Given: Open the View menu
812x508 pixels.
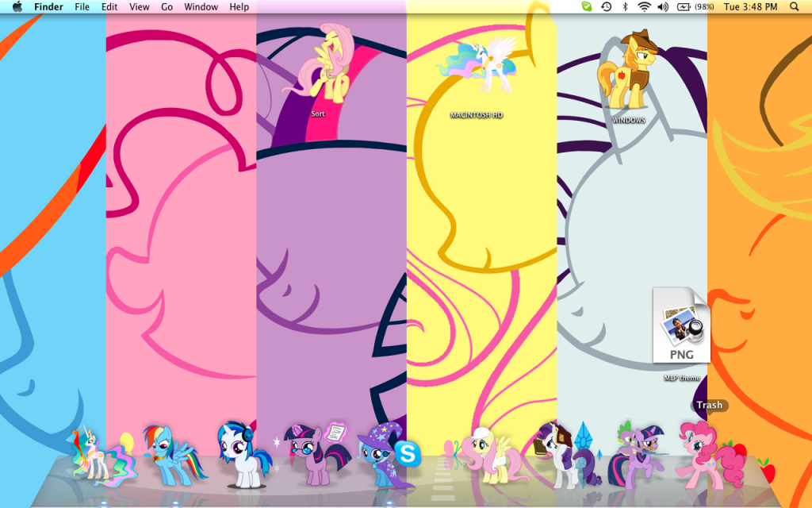Looking at the screenshot, I should pyautogui.click(x=140, y=6).
